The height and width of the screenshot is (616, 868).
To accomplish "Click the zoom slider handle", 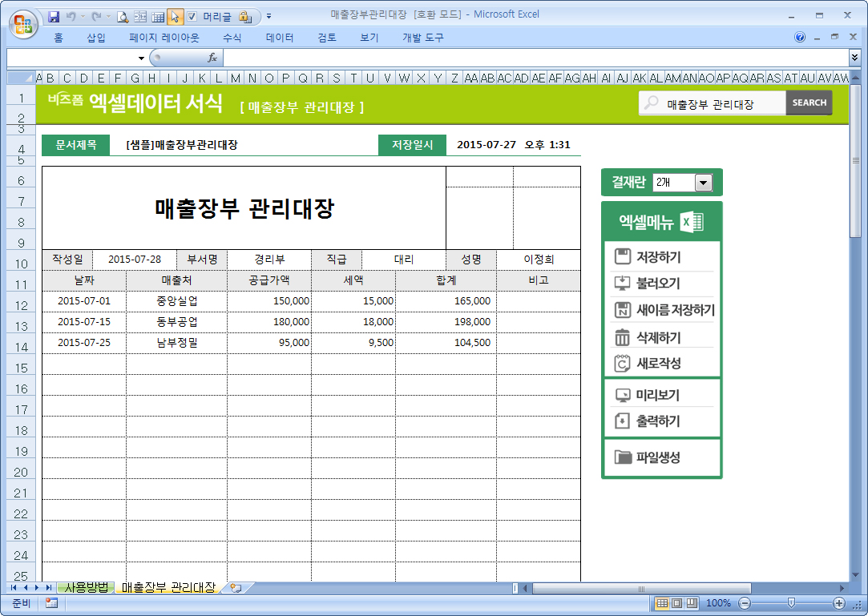I will 791,603.
